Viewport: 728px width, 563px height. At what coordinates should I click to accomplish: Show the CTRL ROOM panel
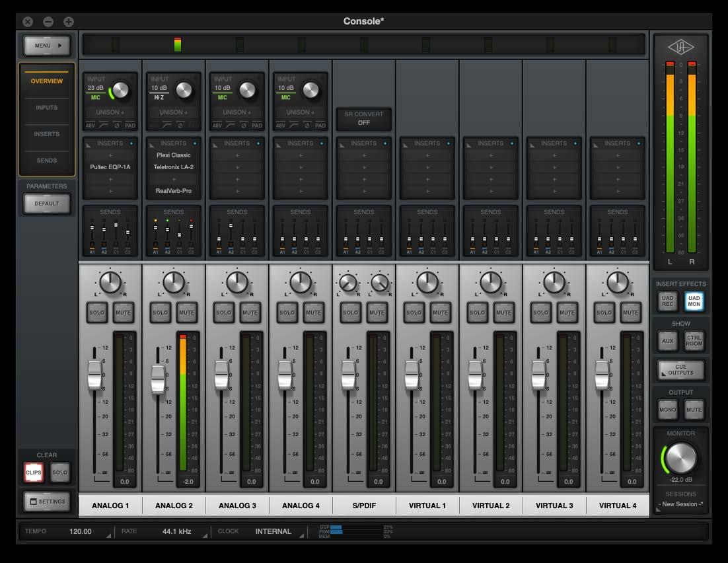(x=694, y=341)
